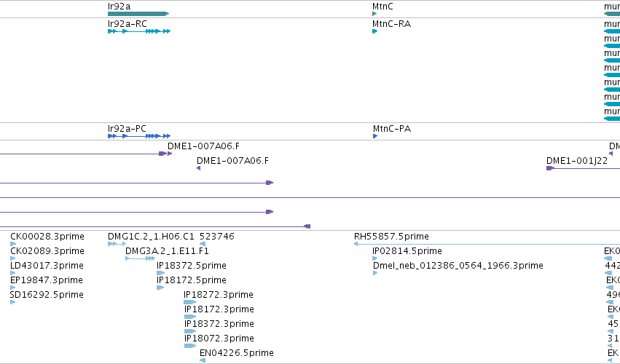This screenshot has height=364, width=620.
Task: Click the long RH55857.5prime feature line
Action: pos(487,244)
